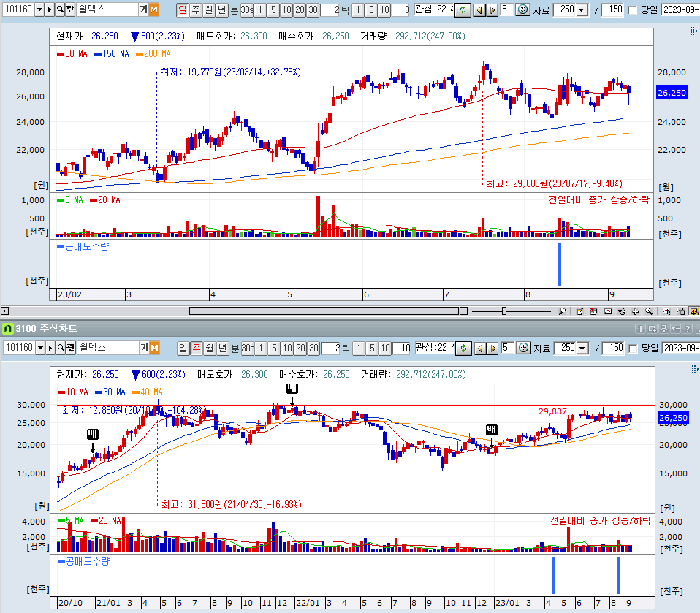
Task: Click the 배 dividend marker near 21/01 on weekly chart
Action: click(92, 434)
